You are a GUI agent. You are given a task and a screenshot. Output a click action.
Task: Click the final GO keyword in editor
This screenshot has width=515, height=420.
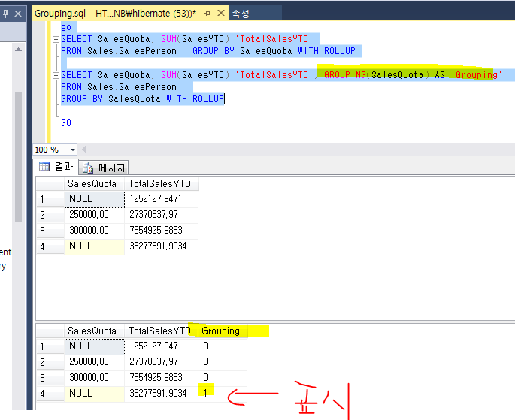(66, 123)
